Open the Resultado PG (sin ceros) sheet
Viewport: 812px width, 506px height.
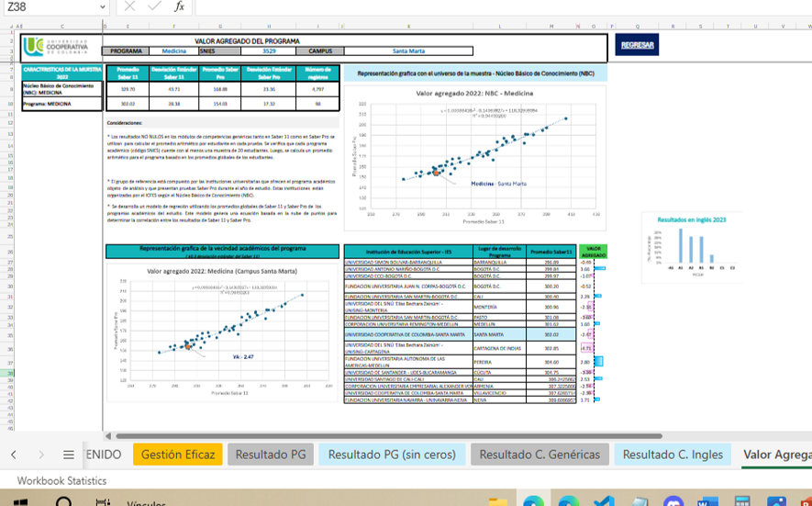click(392, 455)
